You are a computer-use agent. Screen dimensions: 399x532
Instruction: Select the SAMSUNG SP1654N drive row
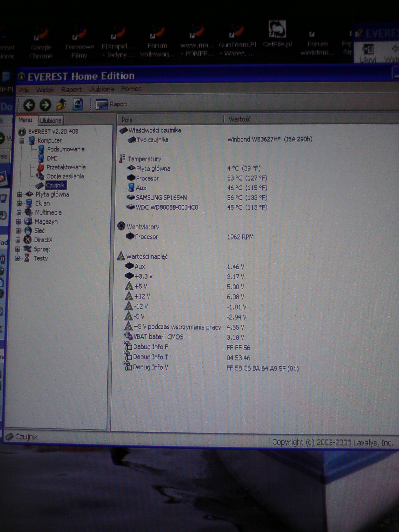point(197,197)
